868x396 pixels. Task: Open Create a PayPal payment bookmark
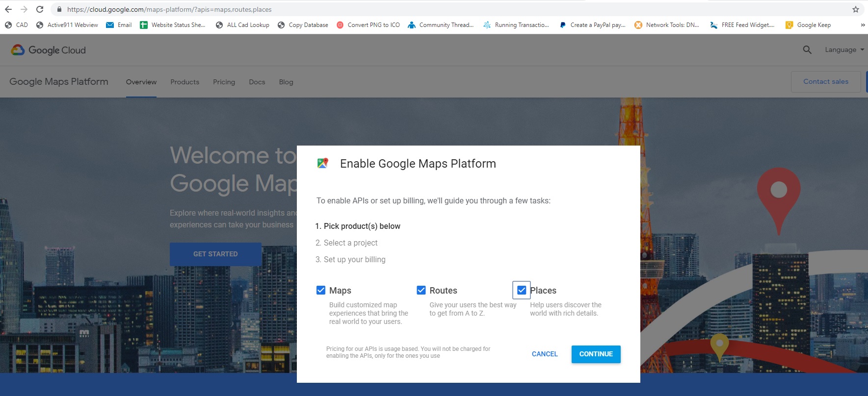(592, 25)
